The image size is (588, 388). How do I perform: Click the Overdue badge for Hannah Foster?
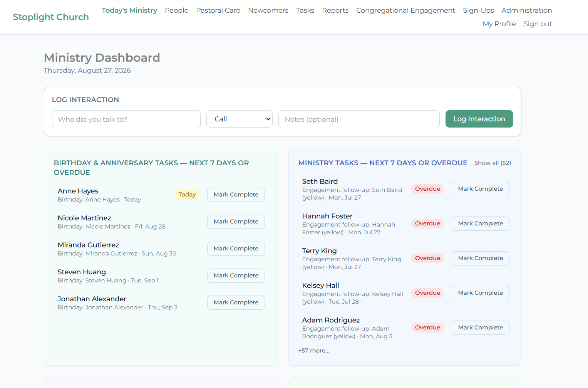click(x=427, y=223)
